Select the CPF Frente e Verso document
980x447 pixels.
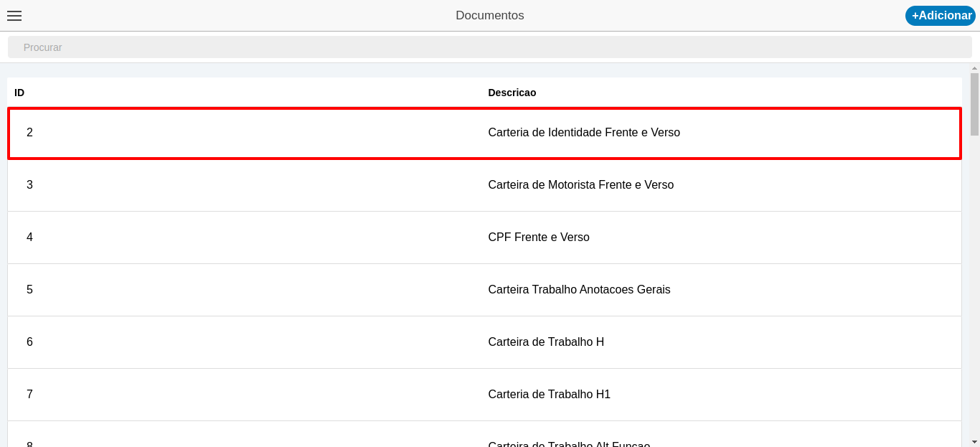coord(538,237)
